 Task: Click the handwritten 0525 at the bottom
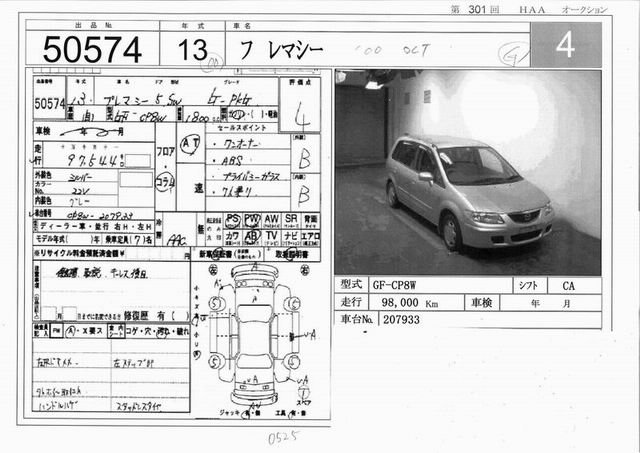pos(284,438)
